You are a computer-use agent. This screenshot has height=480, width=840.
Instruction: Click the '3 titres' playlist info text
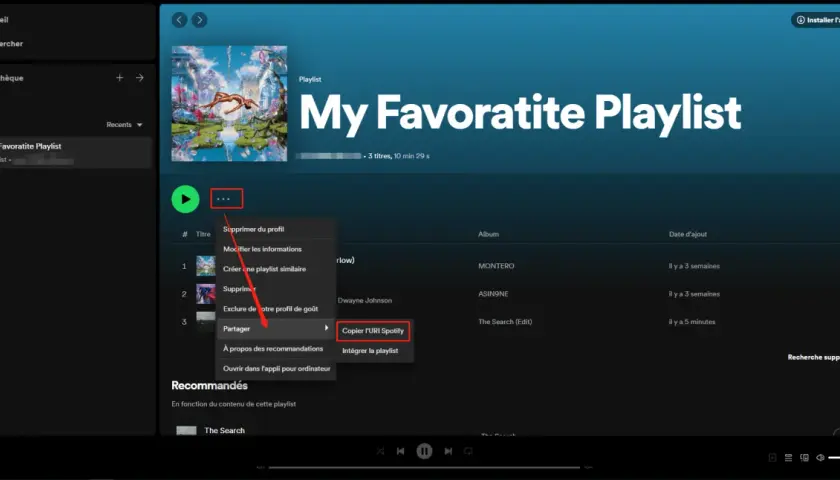(x=380, y=156)
